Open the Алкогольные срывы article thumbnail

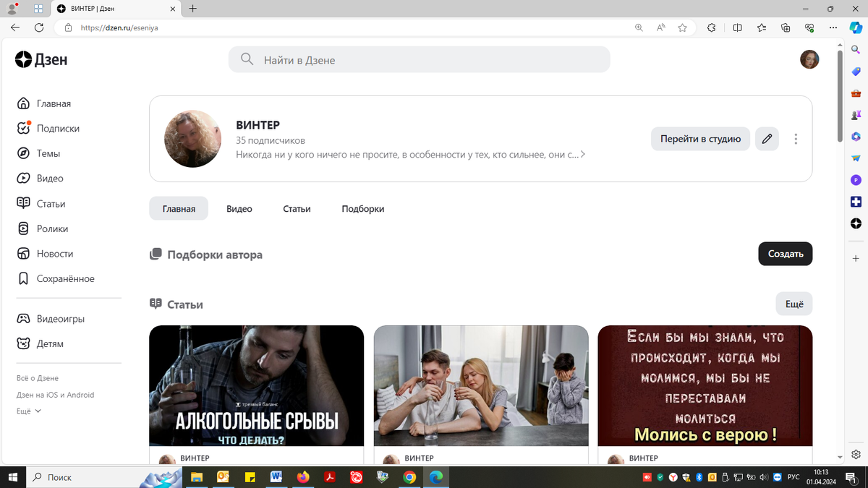point(257,385)
